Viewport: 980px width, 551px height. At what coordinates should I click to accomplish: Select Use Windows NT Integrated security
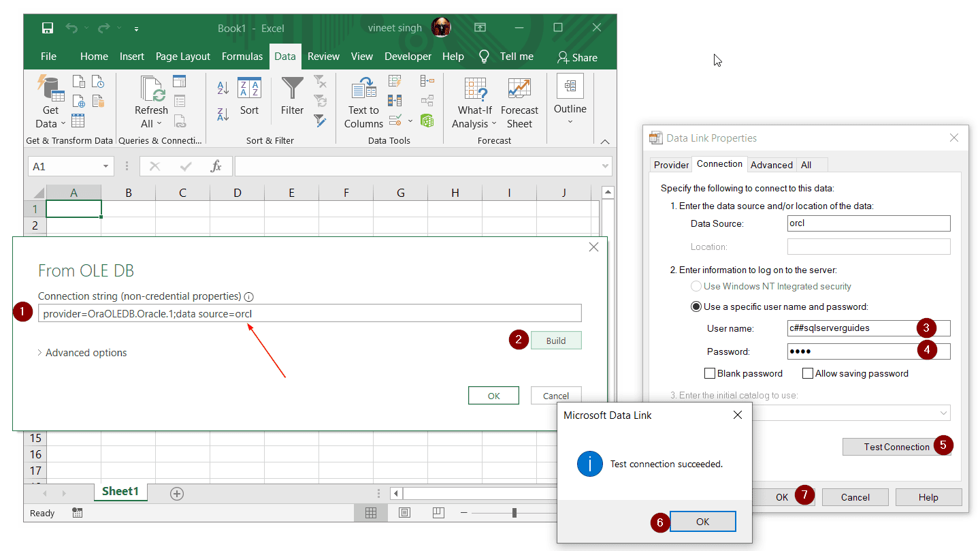coord(697,287)
